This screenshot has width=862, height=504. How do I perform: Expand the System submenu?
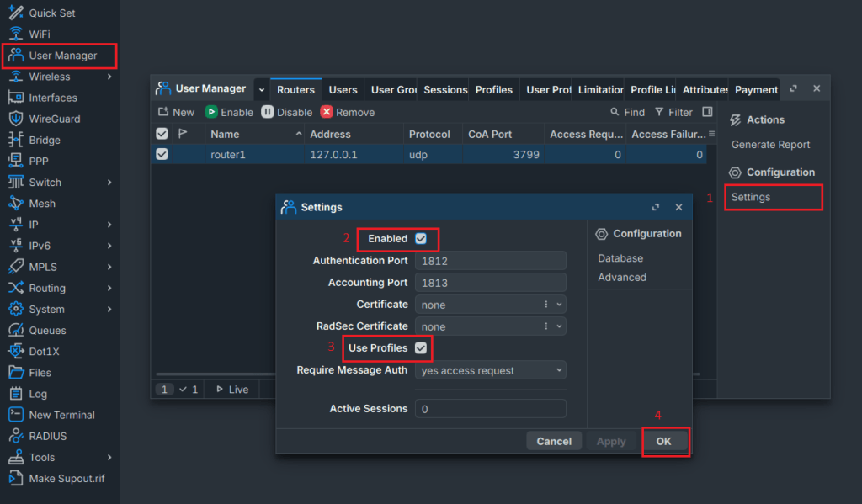click(x=109, y=310)
